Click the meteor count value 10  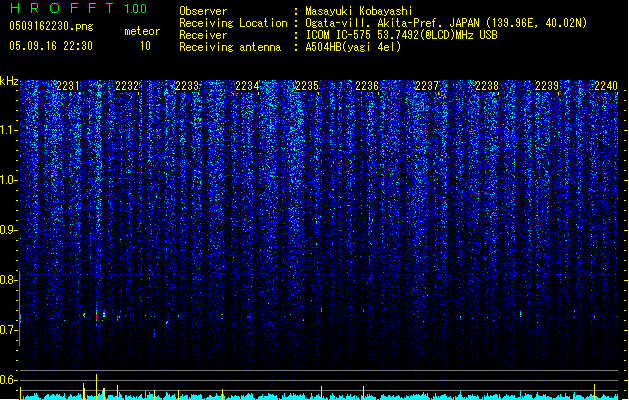(145, 46)
